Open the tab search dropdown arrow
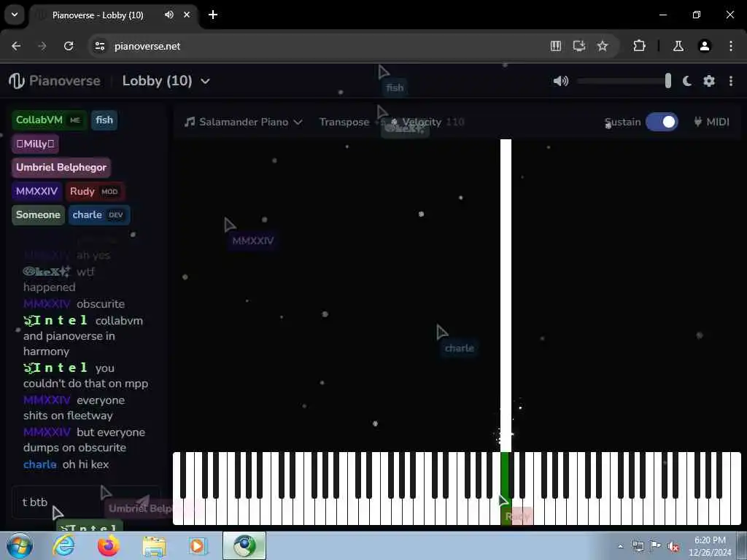 coord(15,15)
